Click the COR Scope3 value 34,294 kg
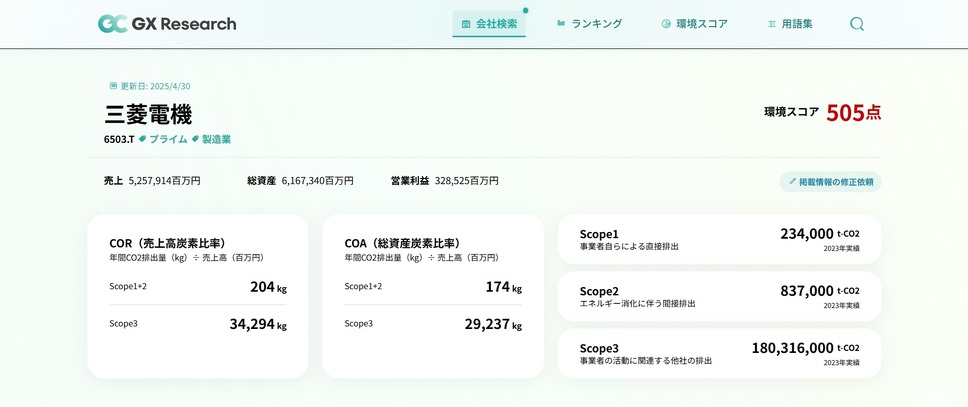Viewport: 968px width, 407px height. click(x=258, y=324)
